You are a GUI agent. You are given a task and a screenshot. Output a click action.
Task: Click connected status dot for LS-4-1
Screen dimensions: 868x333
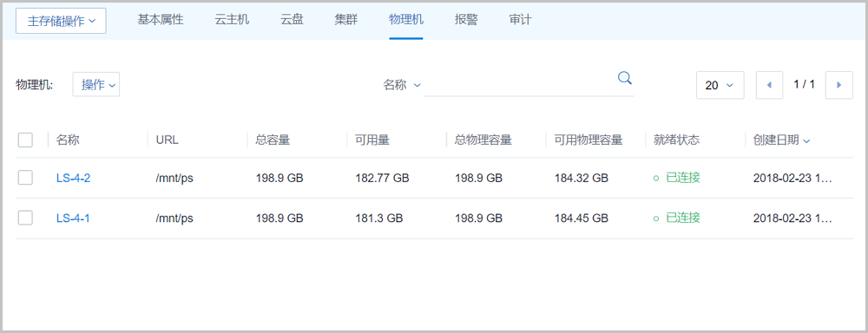[x=656, y=219]
